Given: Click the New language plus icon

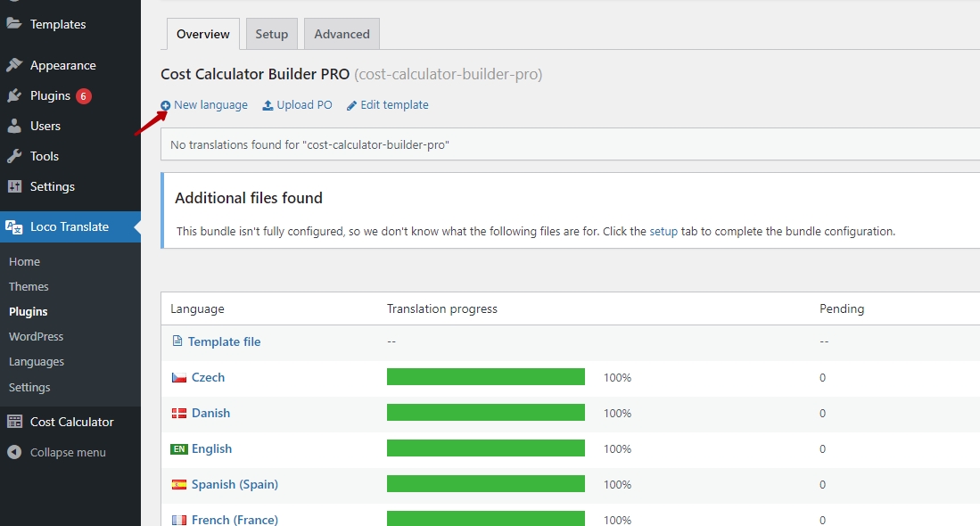Looking at the screenshot, I should pyautogui.click(x=166, y=105).
